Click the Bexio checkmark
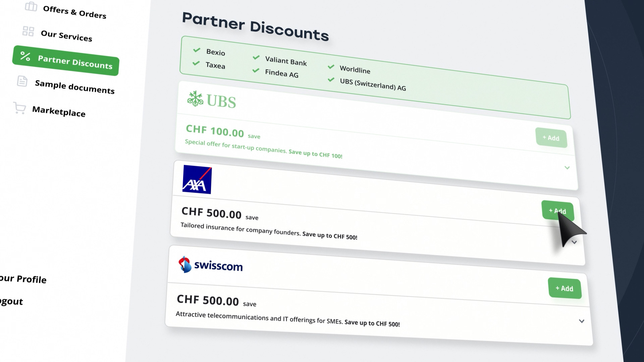The image size is (644, 362). 197,50
